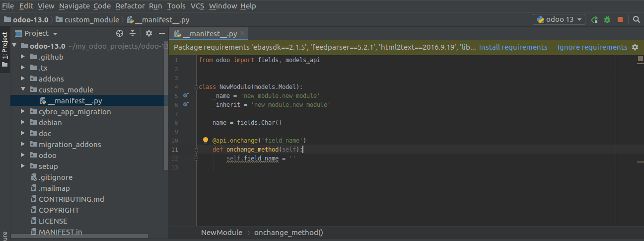644x241 pixels.
Task: Click onchange_method() in the bottom breadcrumb
Action: click(288, 232)
